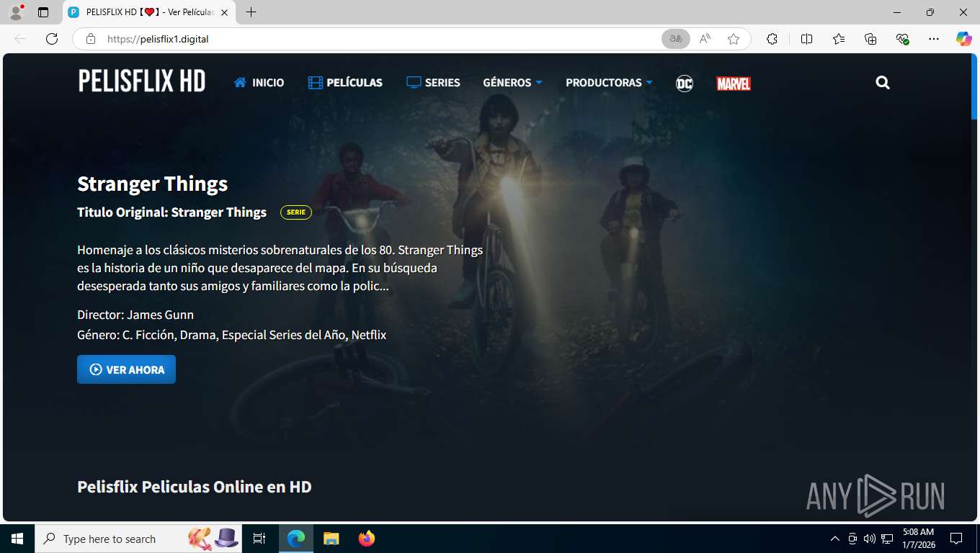Open a new browser tab

pyautogui.click(x=251, y=12)
